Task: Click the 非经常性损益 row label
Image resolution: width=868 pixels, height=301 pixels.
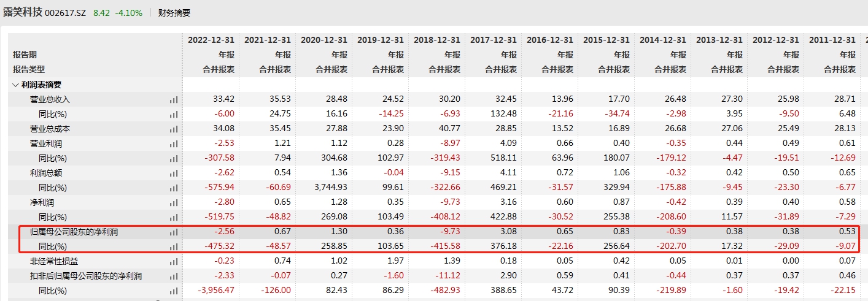Action: [x=55, y=261]
